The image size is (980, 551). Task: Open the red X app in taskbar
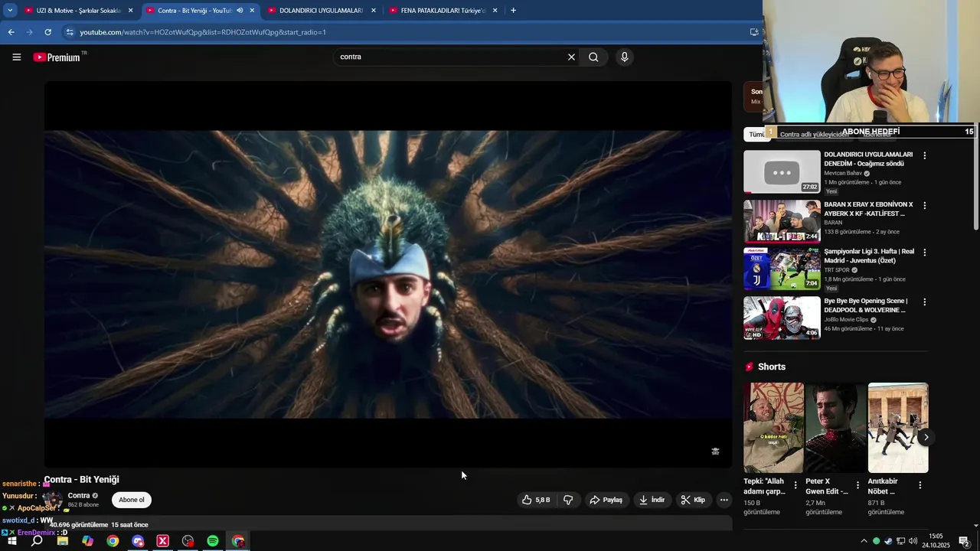(x=162, y=541)
